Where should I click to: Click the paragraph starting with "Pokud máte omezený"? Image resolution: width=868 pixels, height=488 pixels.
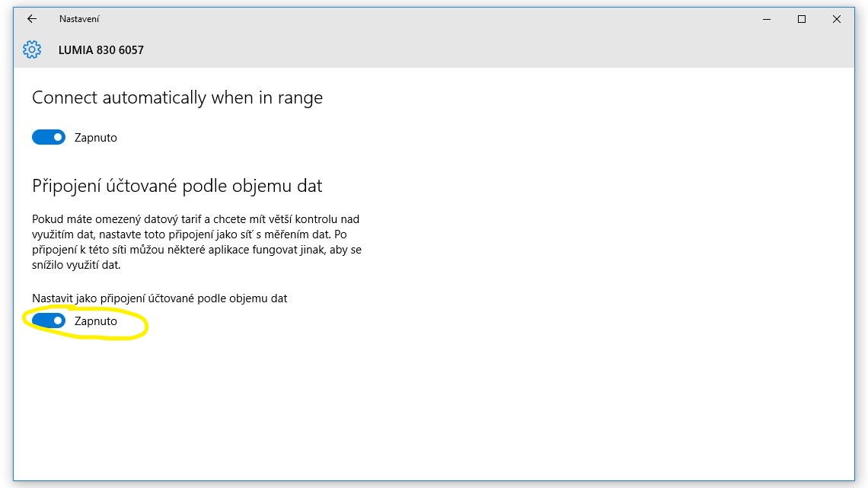[x=196, y=220]
